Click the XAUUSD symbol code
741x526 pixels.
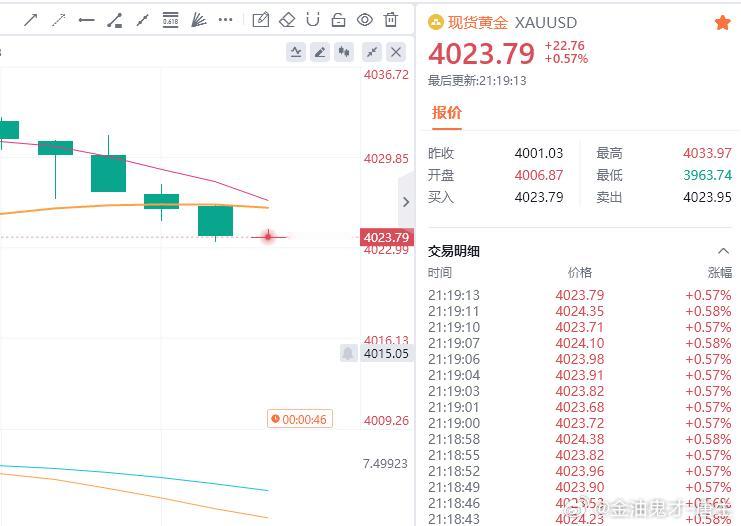click(546, 22)
